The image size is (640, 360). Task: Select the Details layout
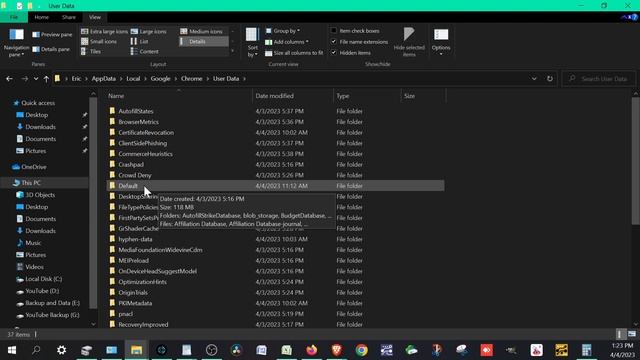tap(203, 42)
